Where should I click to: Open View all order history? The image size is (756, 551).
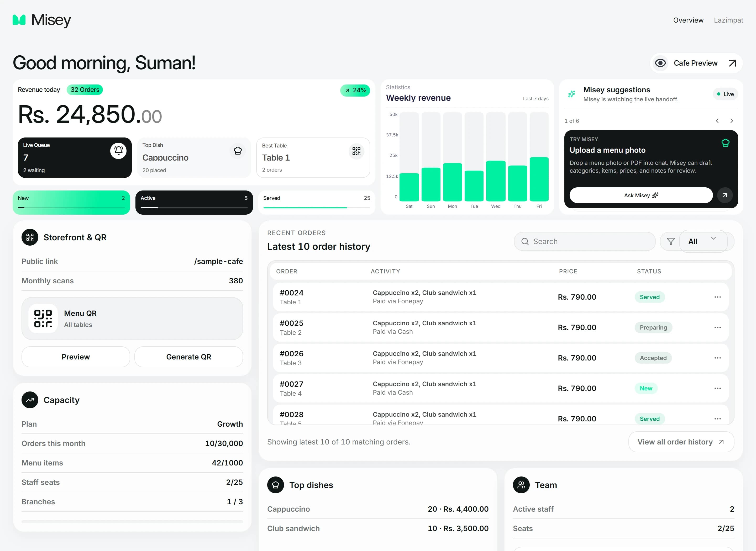tap(681, 442)
